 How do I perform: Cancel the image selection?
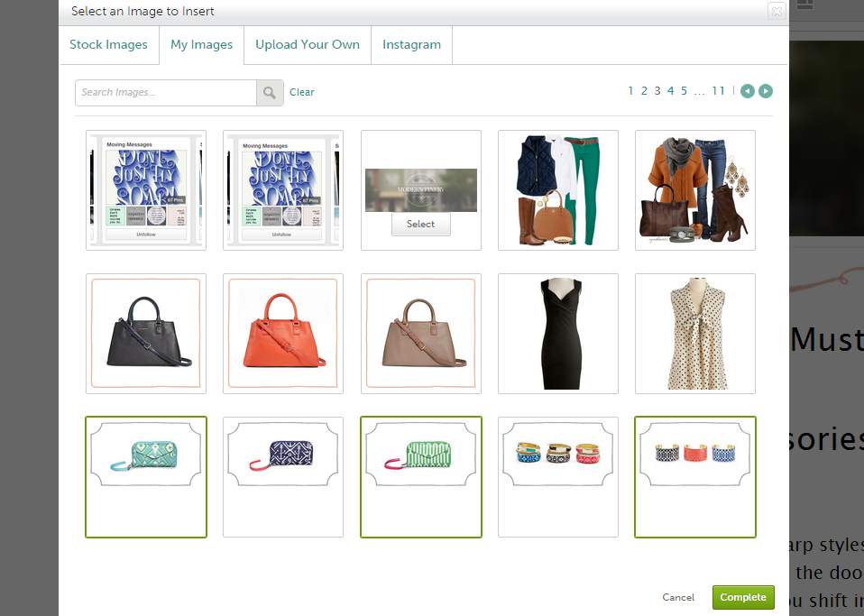pos(678,597)
